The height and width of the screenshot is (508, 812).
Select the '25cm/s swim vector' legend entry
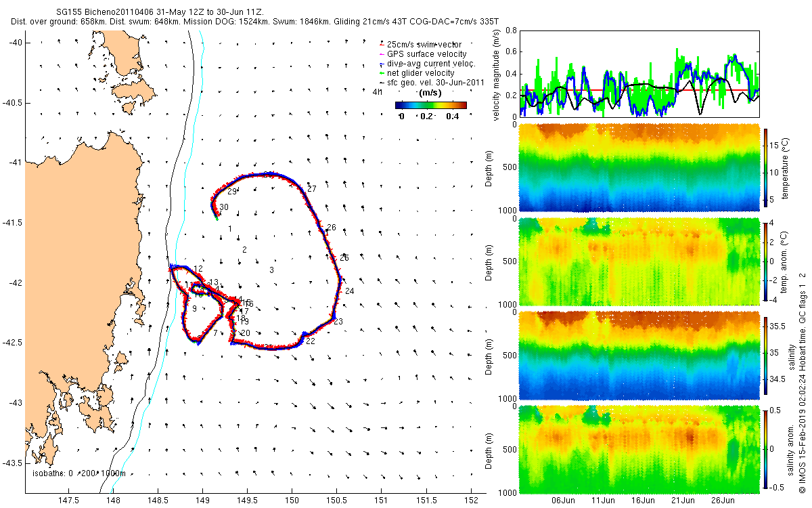coord(424,44)
